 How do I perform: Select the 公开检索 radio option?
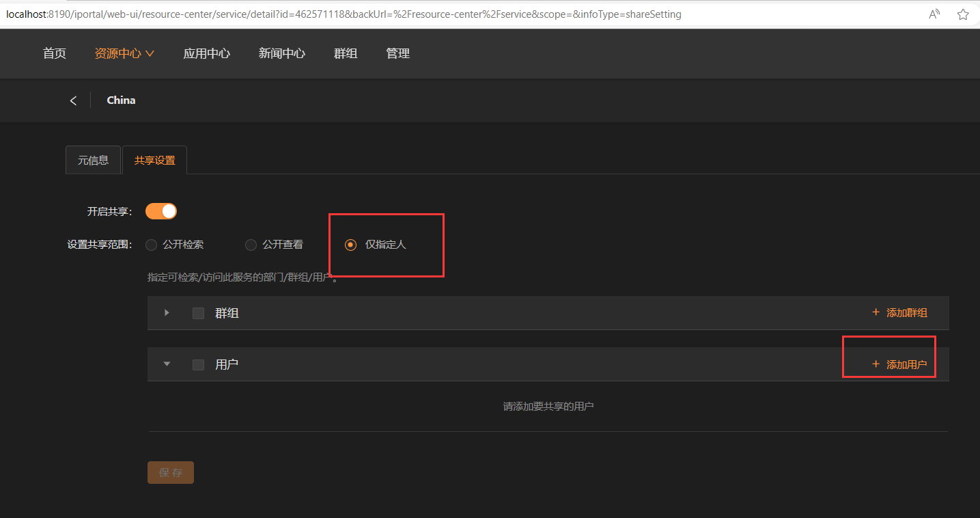tap(151, 244)
